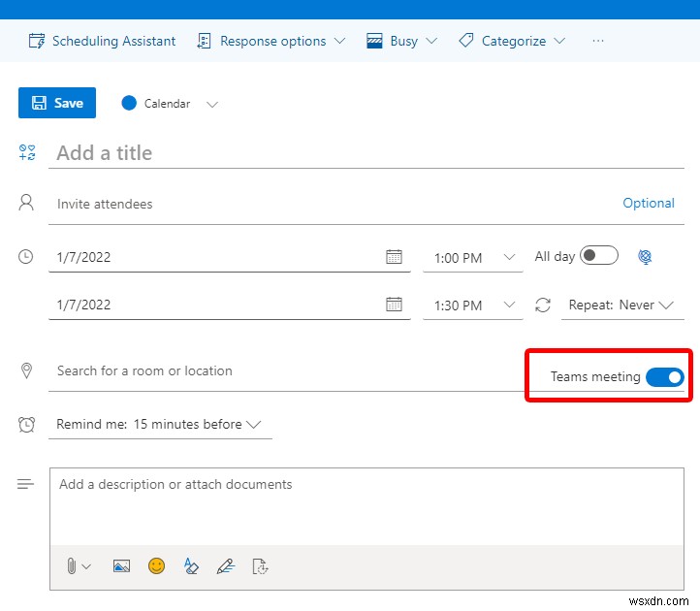Show formatting options icon
The width and height of the screenshot is (700, 611).
(x=191, y=566)
